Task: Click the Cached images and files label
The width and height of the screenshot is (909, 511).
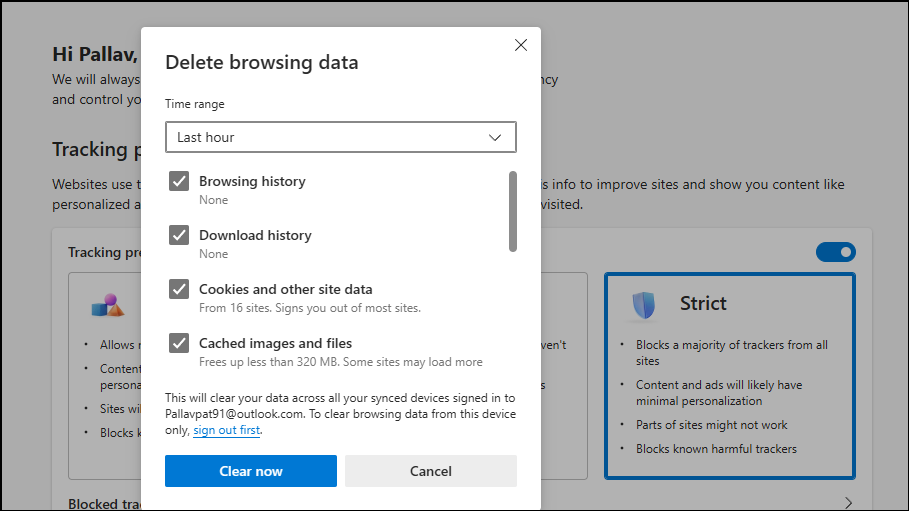Action: (x=275, y=343)
